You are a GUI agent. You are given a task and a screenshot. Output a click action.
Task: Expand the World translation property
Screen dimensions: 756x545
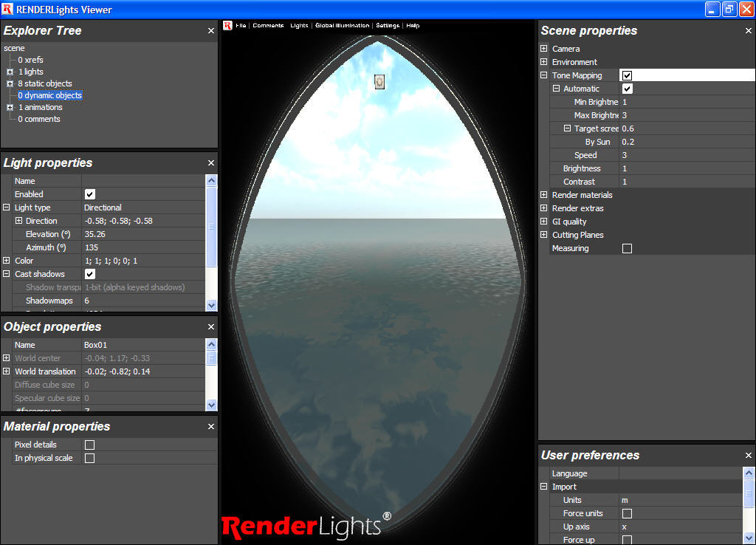tap(6, 371)
